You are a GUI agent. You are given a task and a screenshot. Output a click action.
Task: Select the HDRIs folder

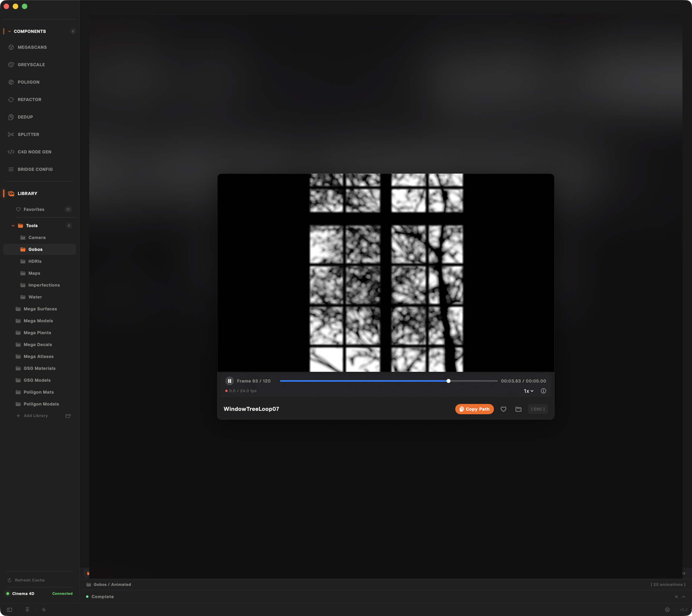coord(35,261)
